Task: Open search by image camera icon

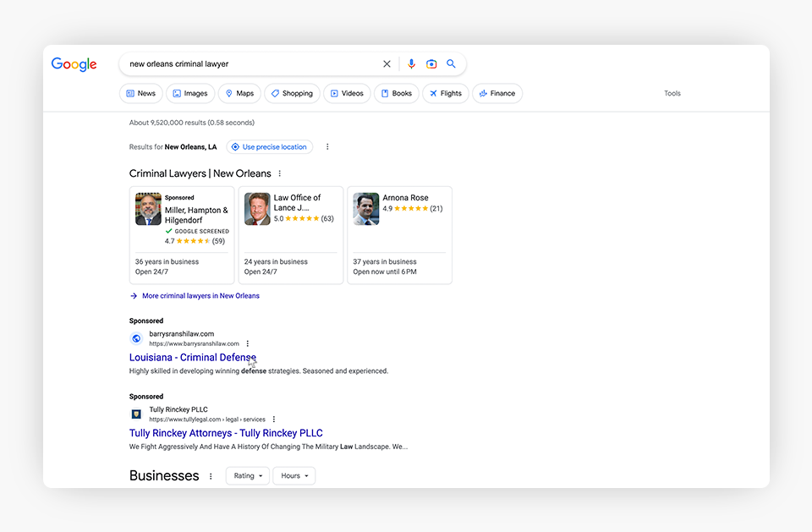Action: tap(431, 64)
